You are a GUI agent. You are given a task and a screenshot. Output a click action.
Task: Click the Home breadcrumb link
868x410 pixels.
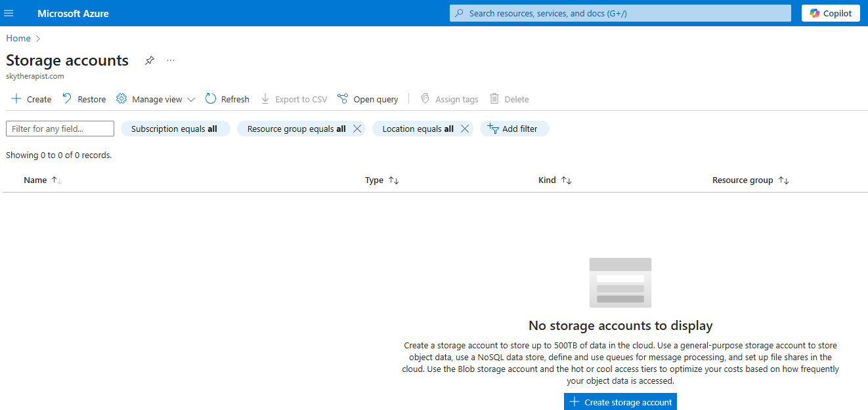coord(18,38)
